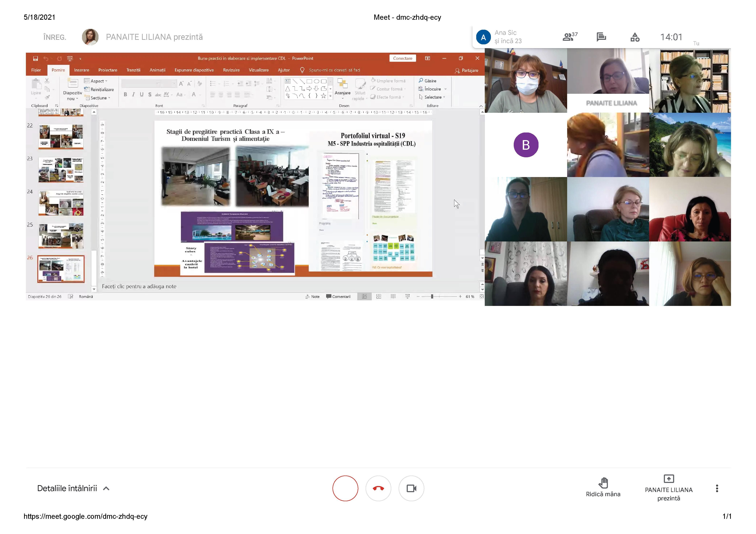Screen dimensions: 756x534
Task: Open the three-dot more options menu
Action: click(717, 488)
